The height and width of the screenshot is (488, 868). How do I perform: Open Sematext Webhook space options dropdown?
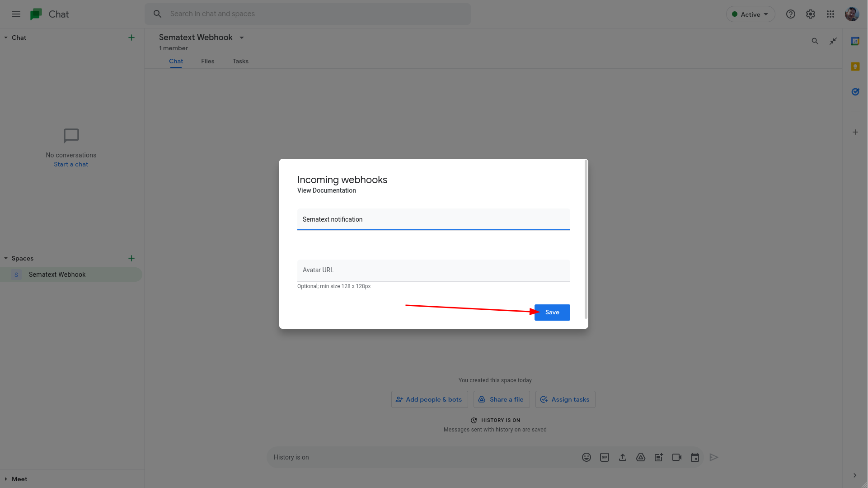click(x=242, y=38)
